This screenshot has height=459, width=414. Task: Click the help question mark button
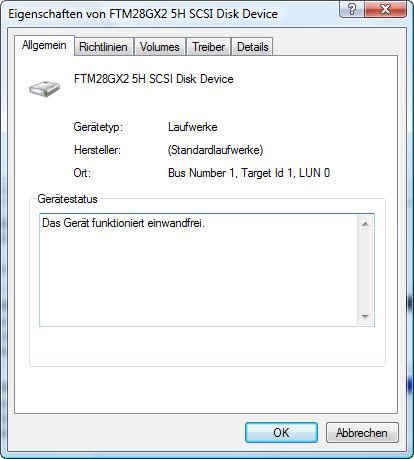(352, 9)
